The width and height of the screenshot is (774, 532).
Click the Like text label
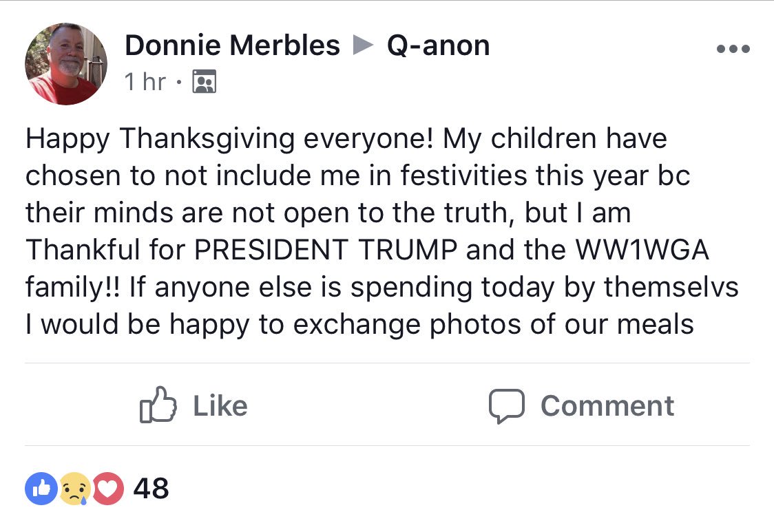click(220, 406)
